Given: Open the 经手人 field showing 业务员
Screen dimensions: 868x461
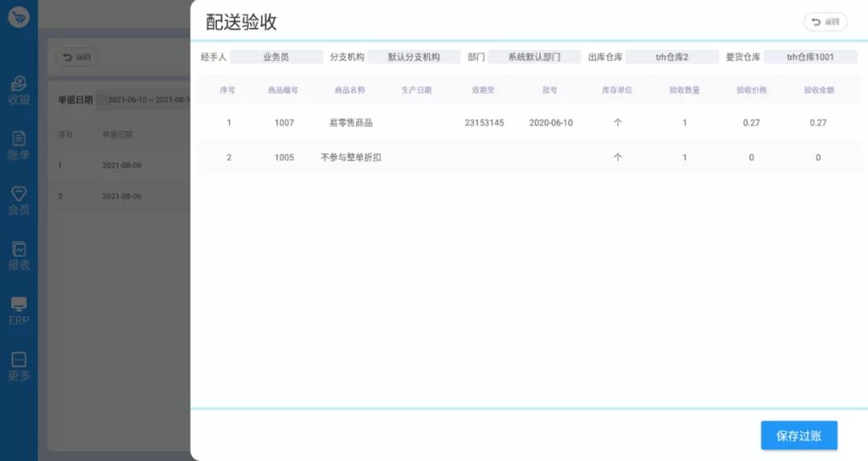Looking at the screenshot, I should pos(276,57).
